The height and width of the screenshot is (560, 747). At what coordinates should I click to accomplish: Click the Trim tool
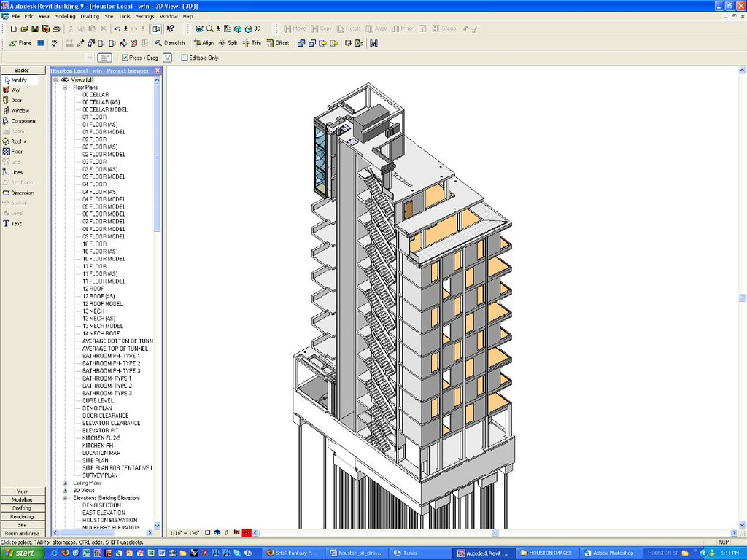point(252,43)
